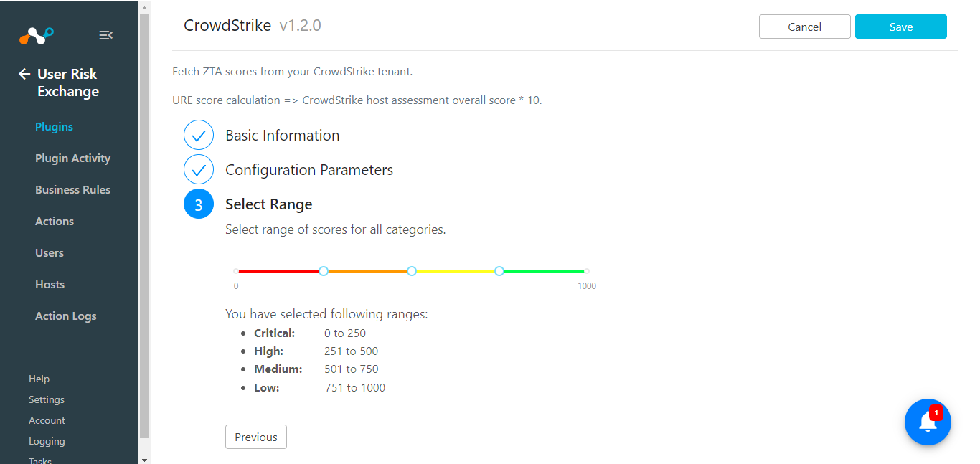This screenshot has height=464, width=980.
Task: Open the notification bell icon
Action: tap(928, 422)
